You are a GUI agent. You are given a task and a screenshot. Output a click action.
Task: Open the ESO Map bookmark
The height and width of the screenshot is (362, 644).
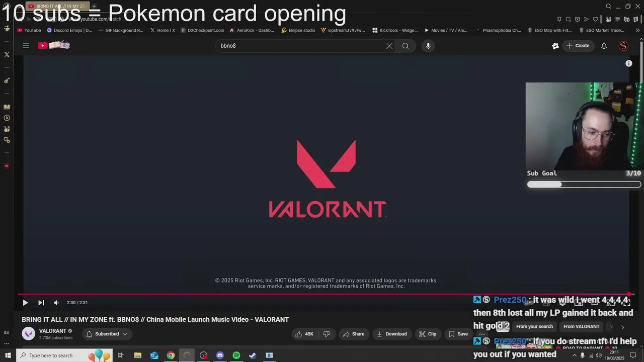[551, 30]
